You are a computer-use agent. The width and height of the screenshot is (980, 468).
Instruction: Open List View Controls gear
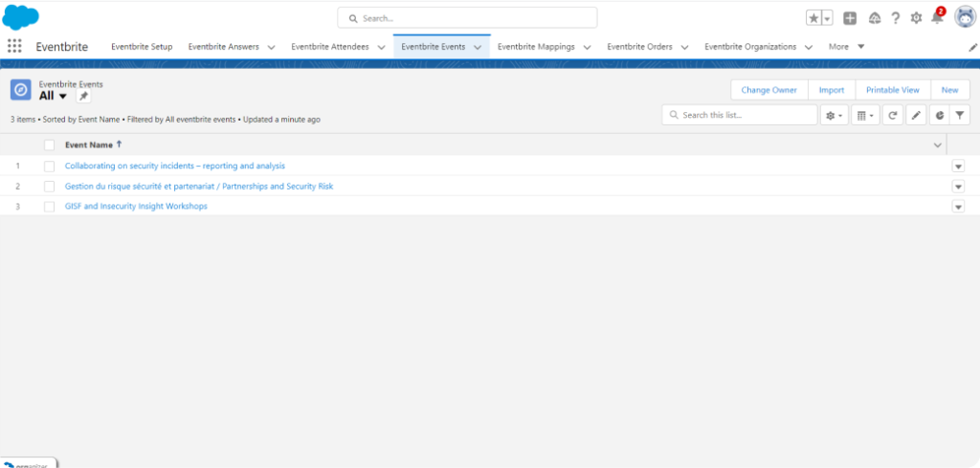click(x=834, y=115)
